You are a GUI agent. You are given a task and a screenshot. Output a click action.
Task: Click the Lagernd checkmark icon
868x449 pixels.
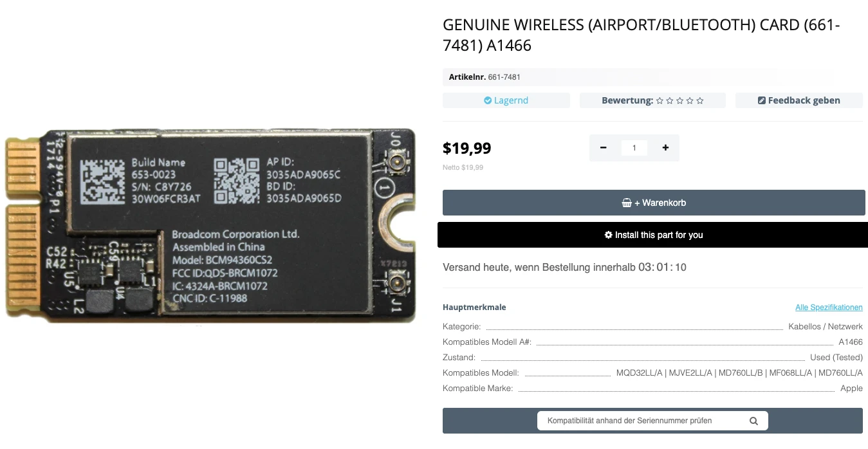(x=488, y=101)
